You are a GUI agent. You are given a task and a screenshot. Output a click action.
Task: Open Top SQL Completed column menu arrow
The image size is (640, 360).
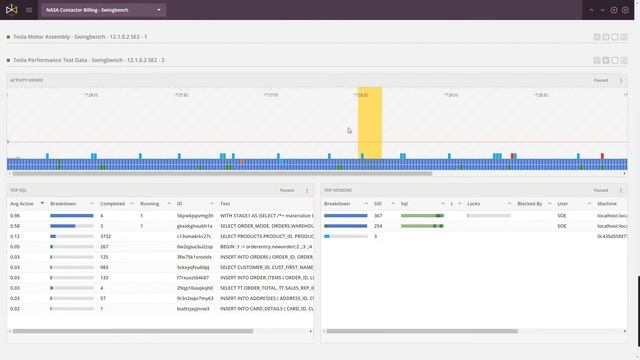point(132,204)
